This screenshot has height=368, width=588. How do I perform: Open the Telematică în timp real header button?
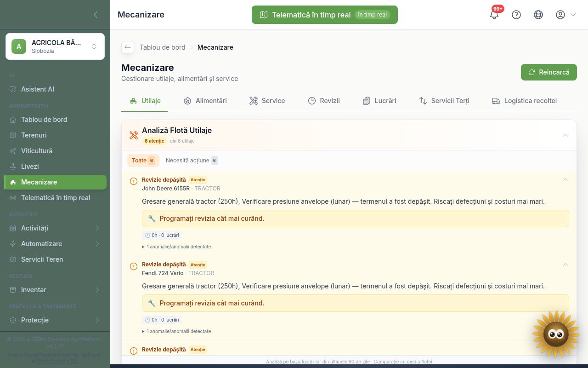pos(325,15)
